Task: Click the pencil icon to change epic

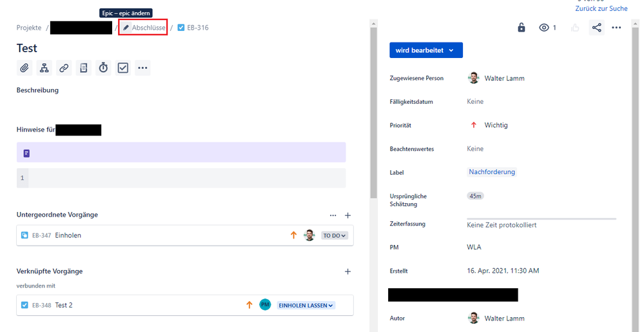Action: [x=126, y=28]
